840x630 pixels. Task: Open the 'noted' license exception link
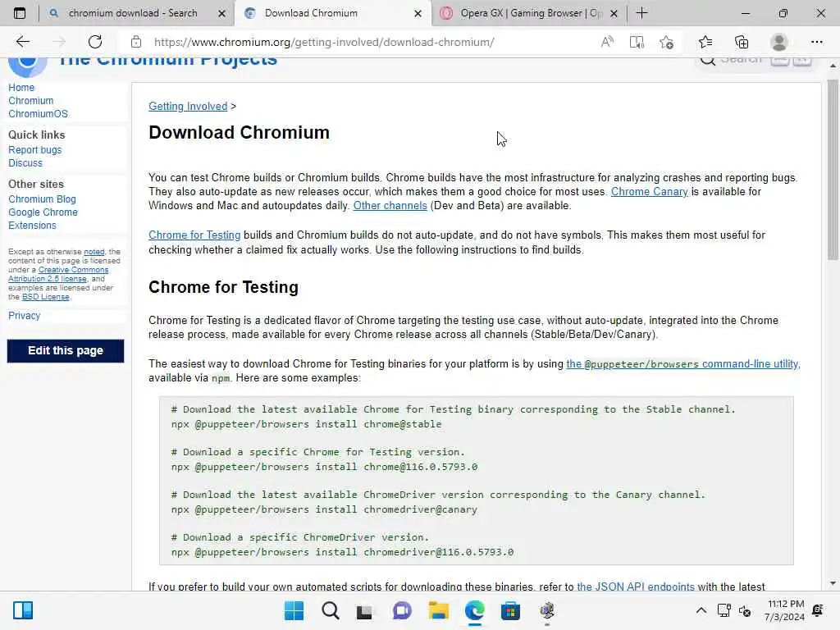click(x=94, y=252)
